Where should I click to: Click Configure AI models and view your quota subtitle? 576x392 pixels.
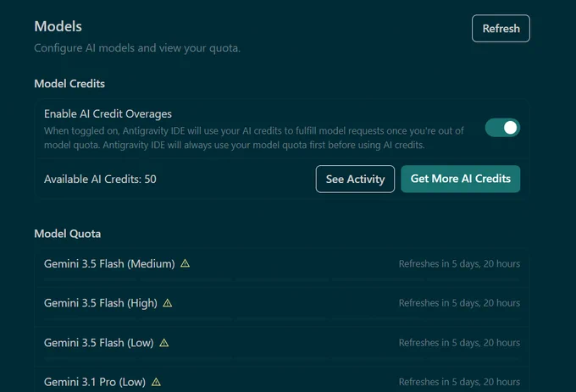(x=137, y=48)
